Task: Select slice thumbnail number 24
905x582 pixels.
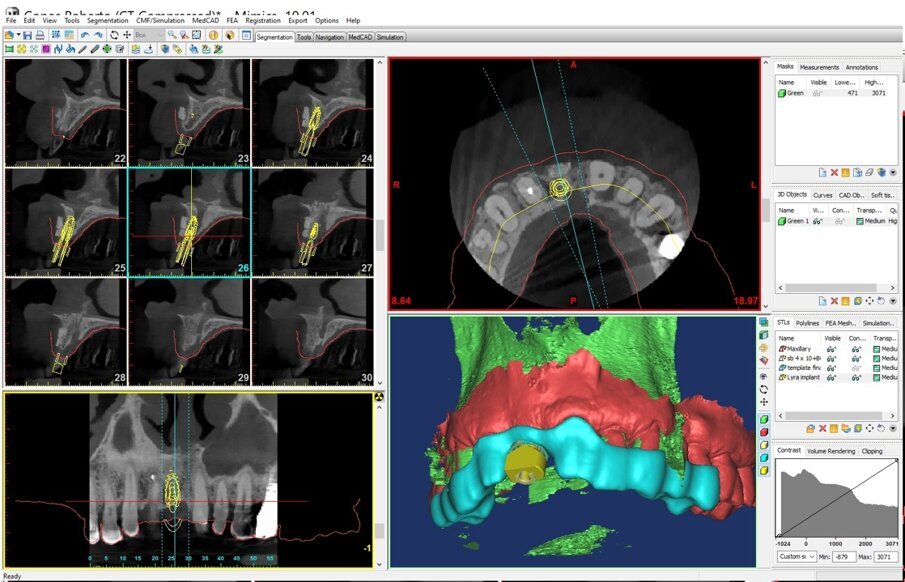Action: tap(313, 110)
